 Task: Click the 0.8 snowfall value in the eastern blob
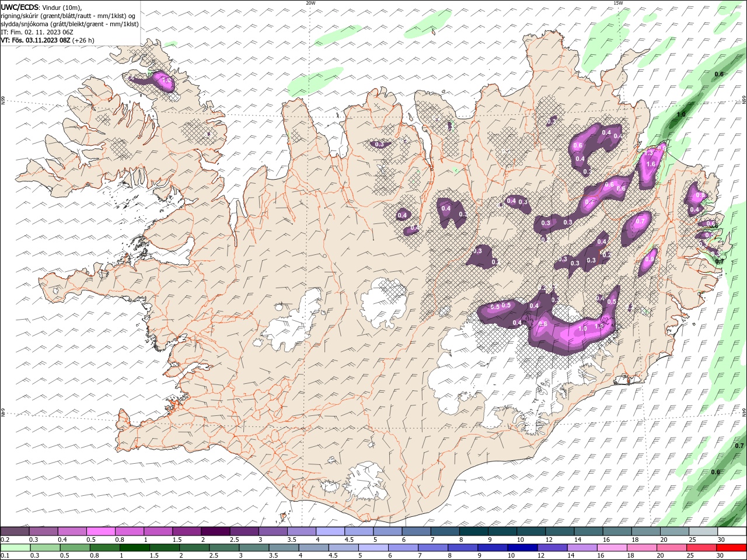(x=701, y=195)
